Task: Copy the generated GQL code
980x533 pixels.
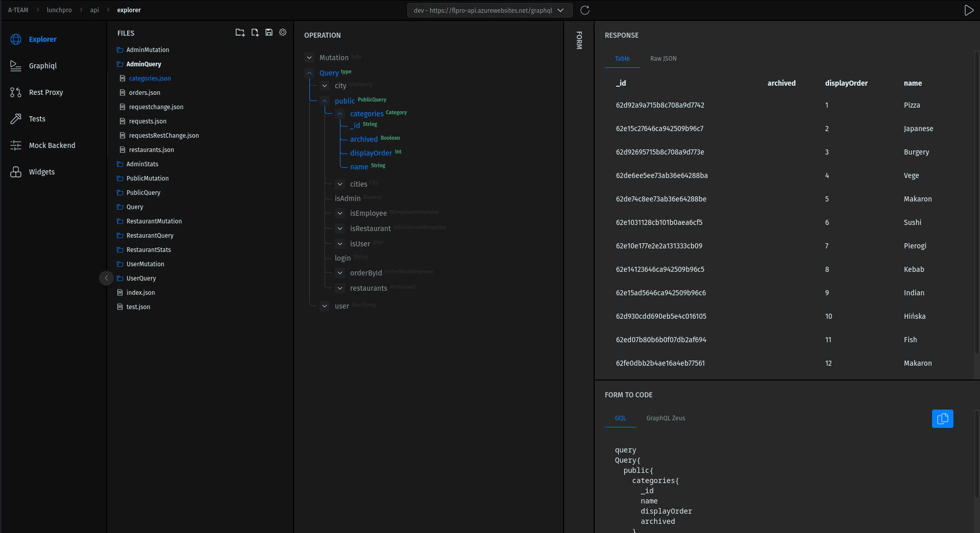Action: point(943,419)
